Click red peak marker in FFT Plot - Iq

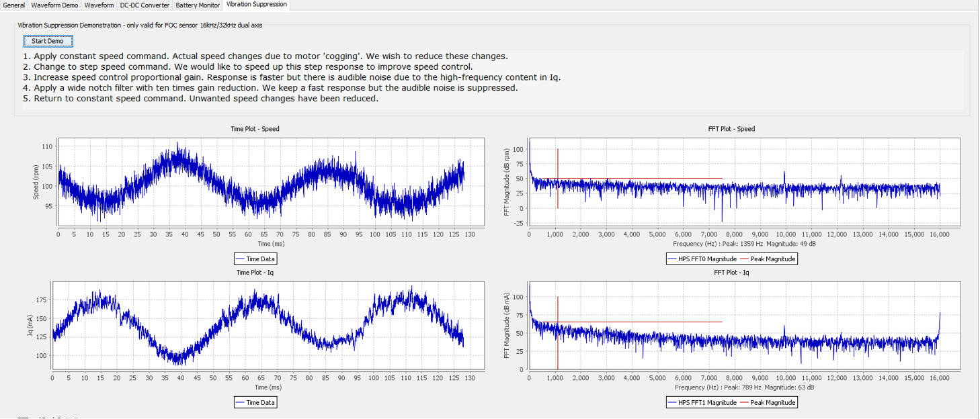[x=557, y=332]
